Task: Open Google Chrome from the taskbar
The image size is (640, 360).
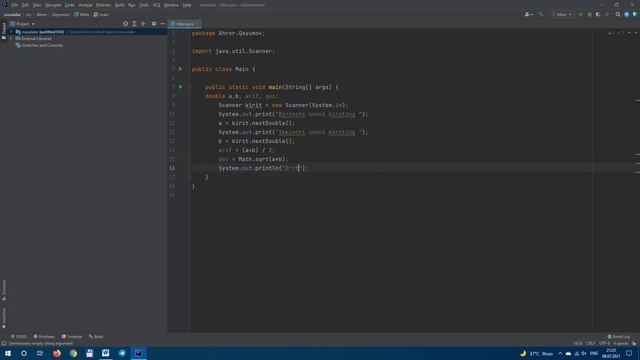Action: (73, 353)
